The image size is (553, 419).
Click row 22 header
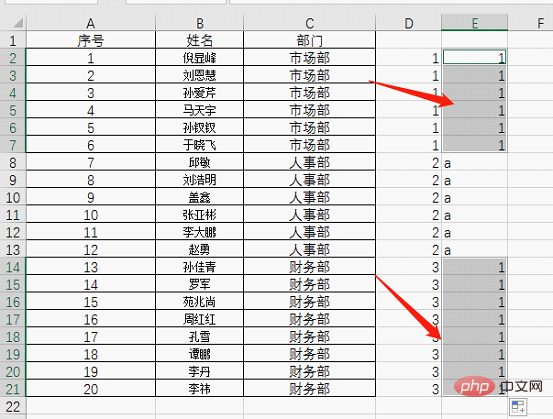tap(13, 406)
